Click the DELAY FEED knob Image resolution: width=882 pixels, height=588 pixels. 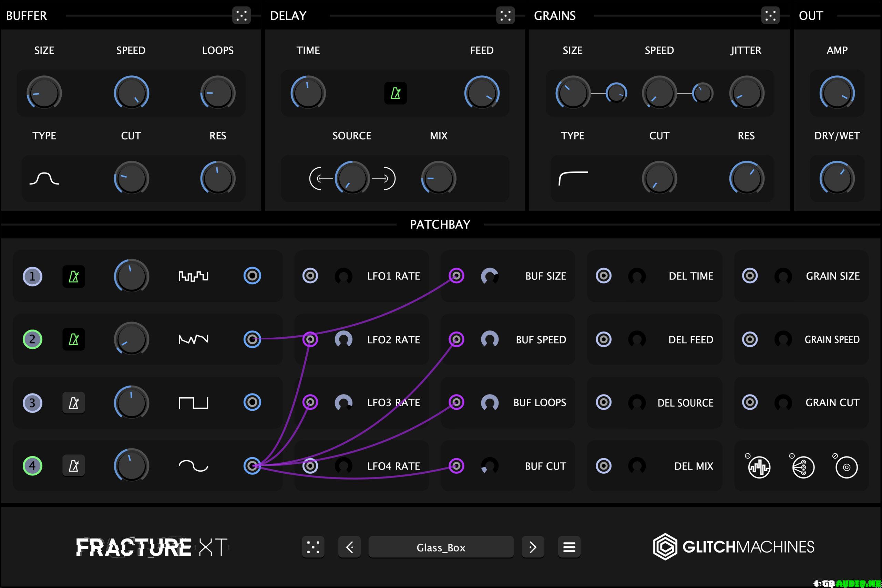(482, 93)
